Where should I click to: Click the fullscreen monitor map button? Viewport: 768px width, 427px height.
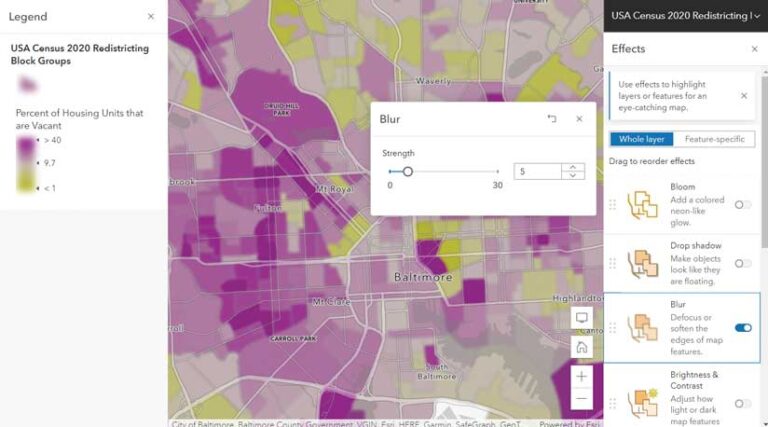click(x=581, y=318)
